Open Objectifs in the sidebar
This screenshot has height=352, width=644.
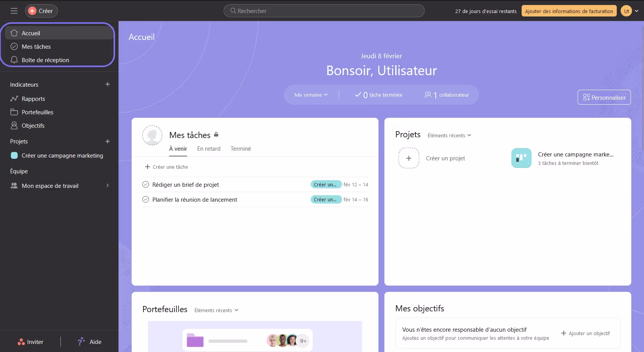pyautogui.click(x=33, y=125)
